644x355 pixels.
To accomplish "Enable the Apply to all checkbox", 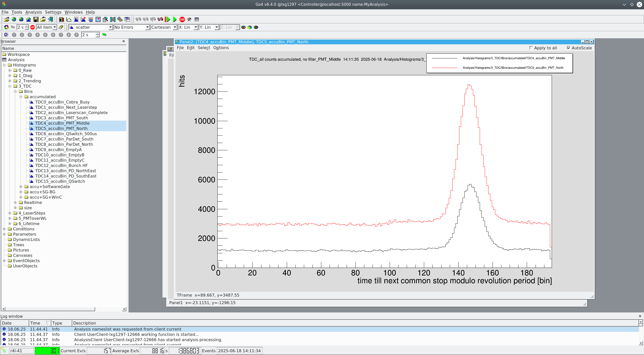I will coord(531,48).
